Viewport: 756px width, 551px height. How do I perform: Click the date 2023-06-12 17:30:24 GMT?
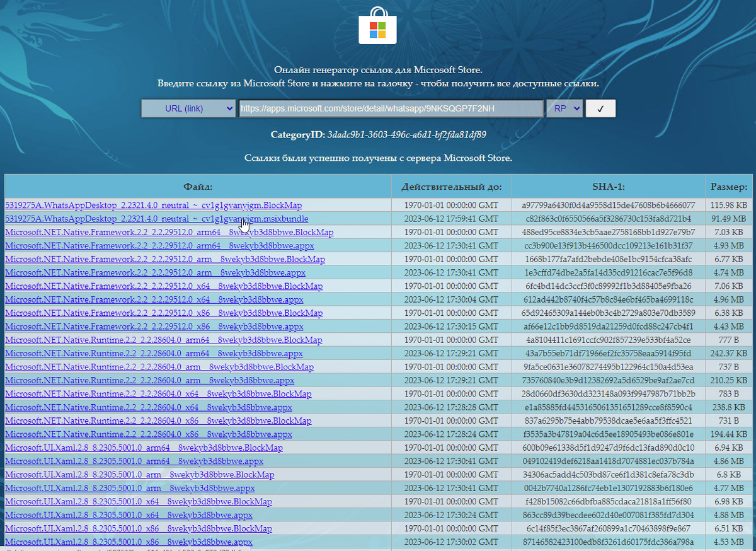click(452, 515)
